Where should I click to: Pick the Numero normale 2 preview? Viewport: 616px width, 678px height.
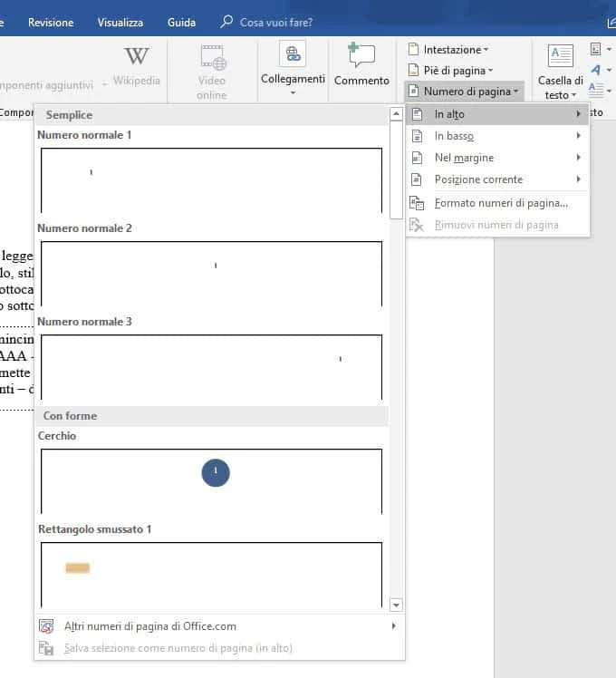(x=212, y=273)
